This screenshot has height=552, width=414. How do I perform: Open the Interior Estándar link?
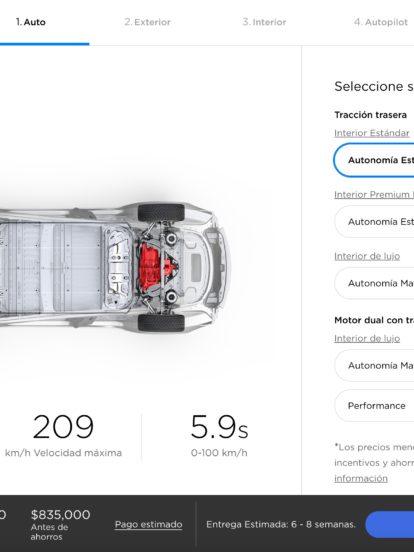coord(372,133)
